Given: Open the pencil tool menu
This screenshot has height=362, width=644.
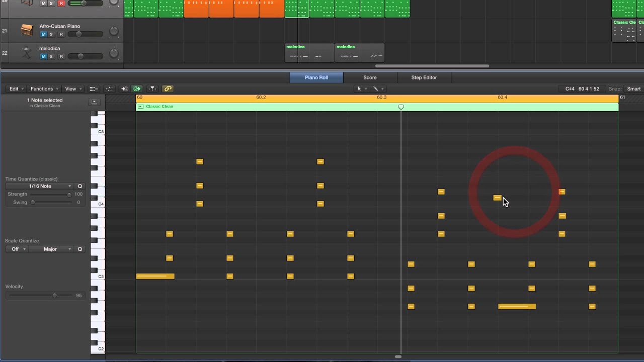Looking at the screenshot, I should pyautogui.click(x=378, y=89).
